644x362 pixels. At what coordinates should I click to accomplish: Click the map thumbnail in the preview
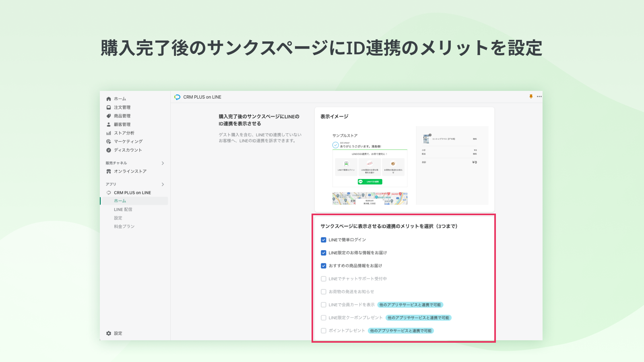370,198
